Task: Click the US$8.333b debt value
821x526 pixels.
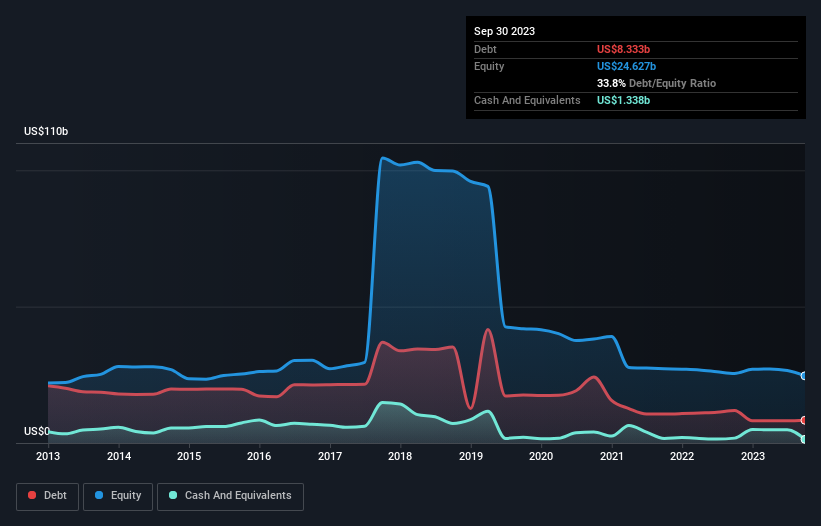Action: [x=623, y=49]
